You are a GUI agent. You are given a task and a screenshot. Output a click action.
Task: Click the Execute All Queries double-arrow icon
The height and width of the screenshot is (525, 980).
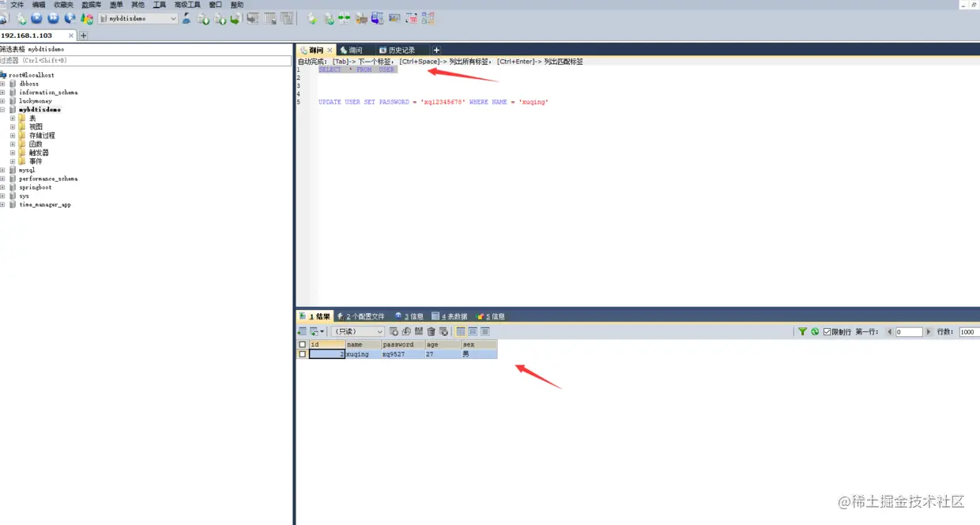[53, 18]
